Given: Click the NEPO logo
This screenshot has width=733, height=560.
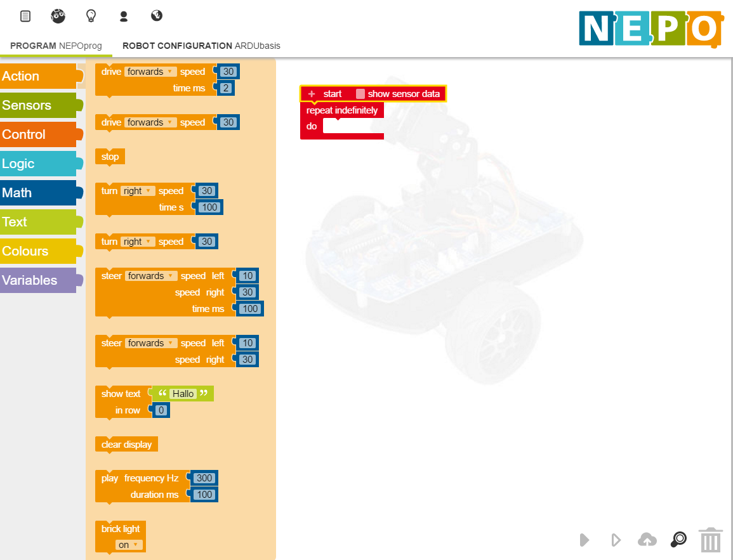Looking at the screenshot, I should tap(651, 29).
